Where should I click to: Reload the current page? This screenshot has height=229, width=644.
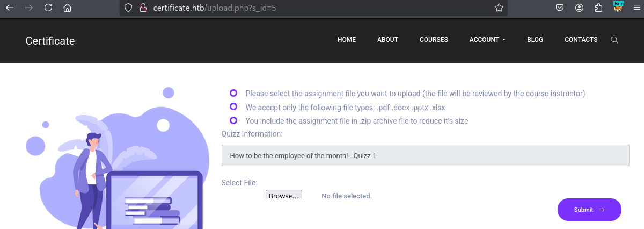coord(48,8)
